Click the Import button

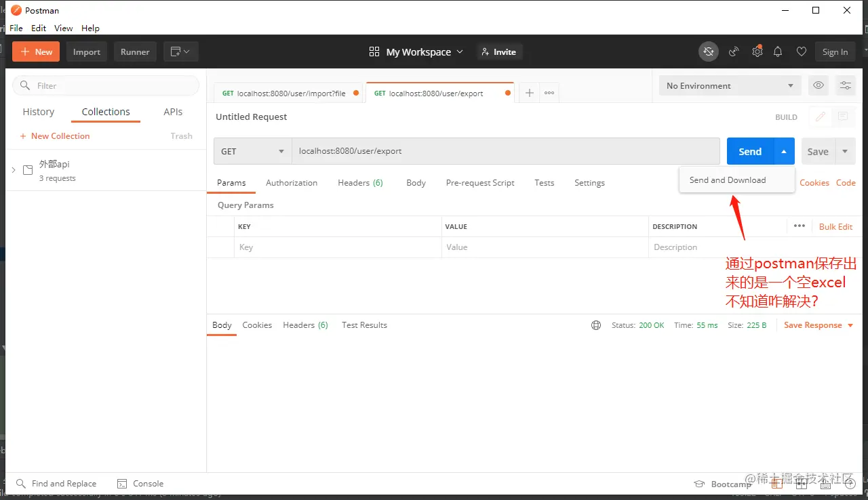coord(87,51)
